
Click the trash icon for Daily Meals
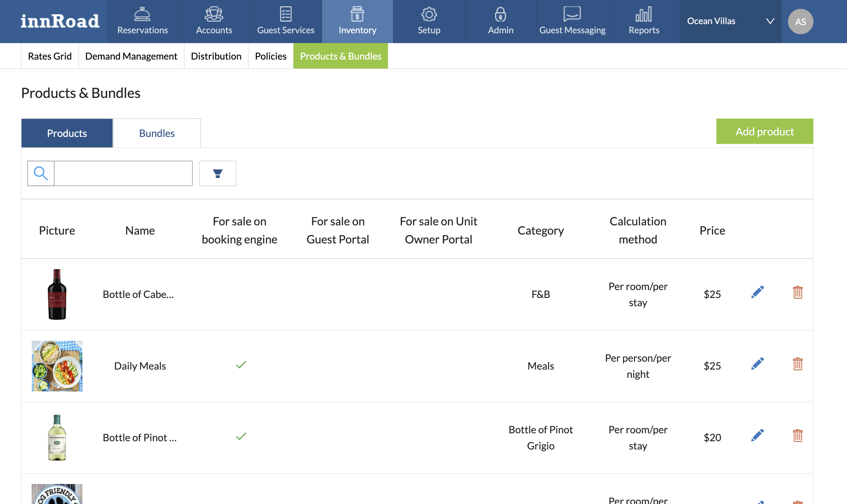(x=798, y=364)
